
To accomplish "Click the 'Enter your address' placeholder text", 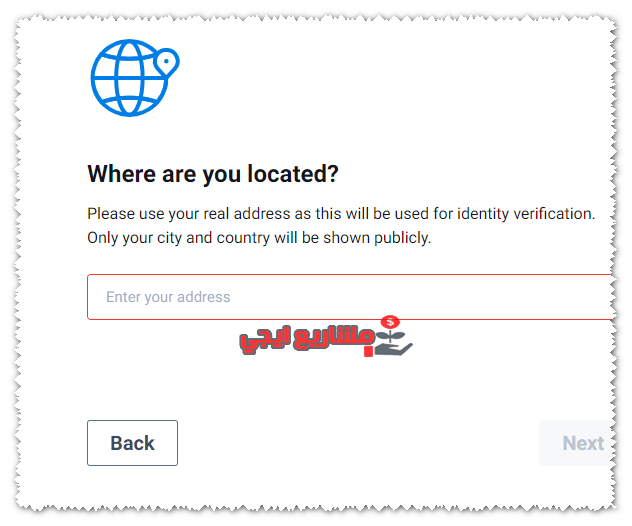I will coord(168,297).
